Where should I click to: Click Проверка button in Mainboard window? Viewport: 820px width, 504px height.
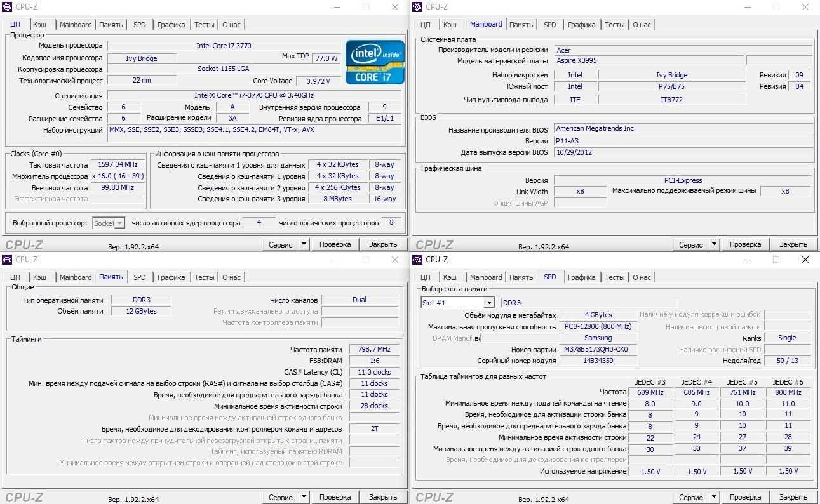click(746, 244)
